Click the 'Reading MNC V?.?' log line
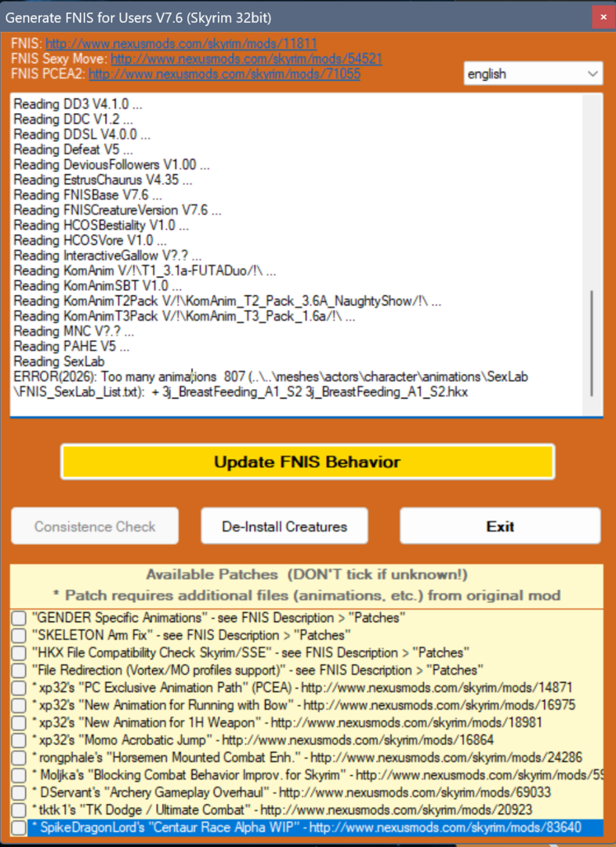This screenshot has width=616, height=847. click(x=74, y=331)
